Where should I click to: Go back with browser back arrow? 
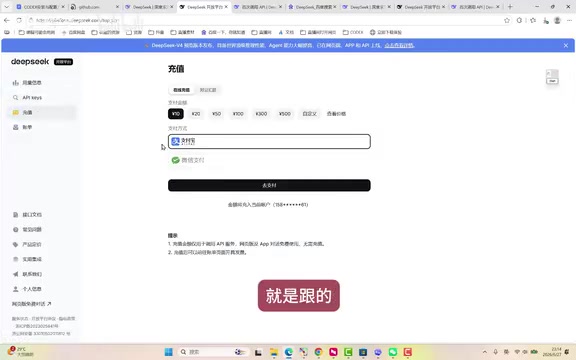click(x=7, y=20)
